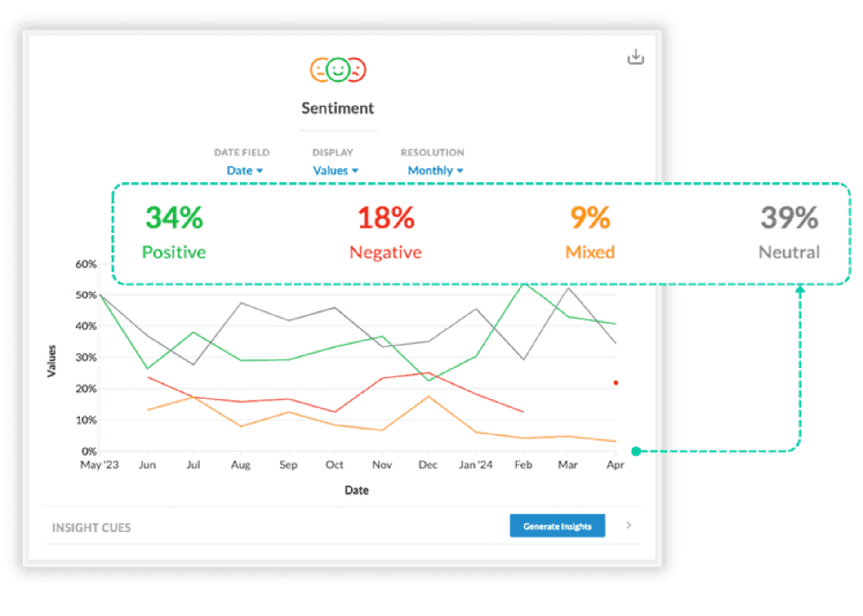Viewport: 863px width, 616px height.
Task: Select the green happy face sentiment icon
Action: tap(338, 70)
